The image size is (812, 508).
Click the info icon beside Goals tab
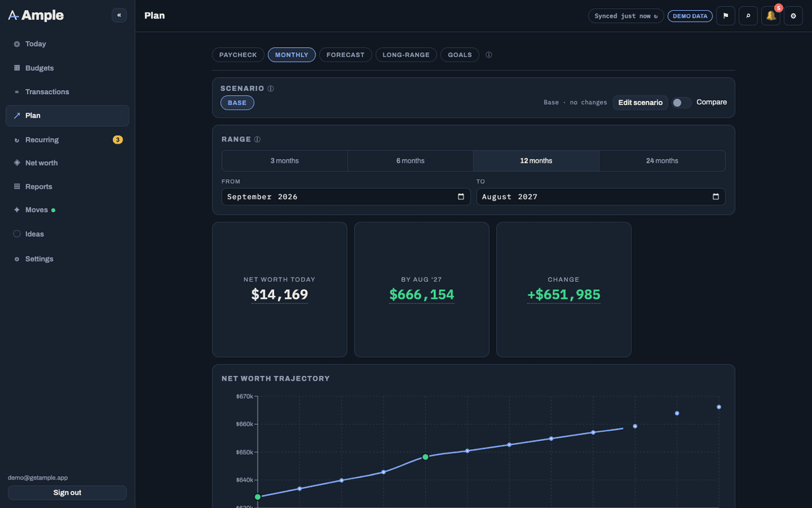[x=489, y=55]
